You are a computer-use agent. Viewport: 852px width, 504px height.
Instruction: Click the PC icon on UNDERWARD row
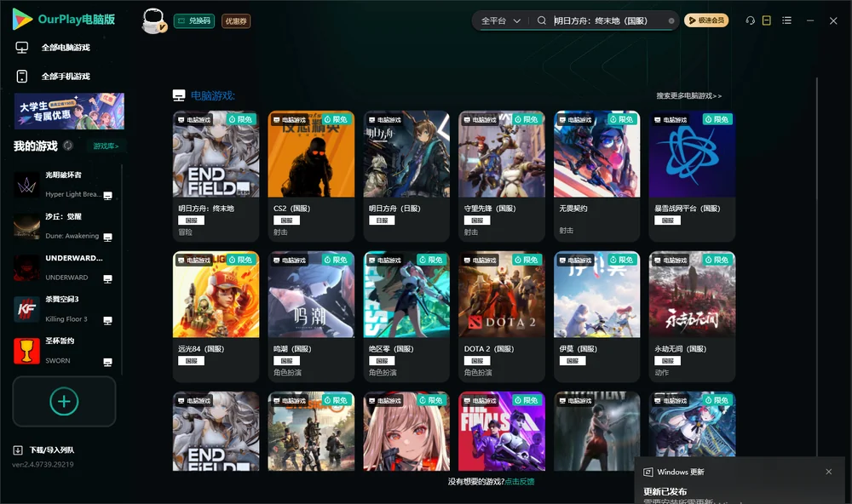(x=107, y=278)
